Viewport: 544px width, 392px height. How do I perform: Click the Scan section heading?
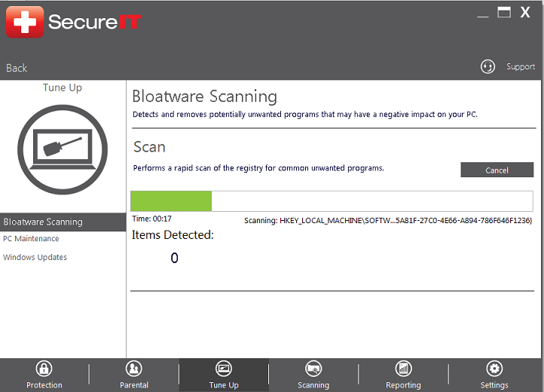point(149,147)
